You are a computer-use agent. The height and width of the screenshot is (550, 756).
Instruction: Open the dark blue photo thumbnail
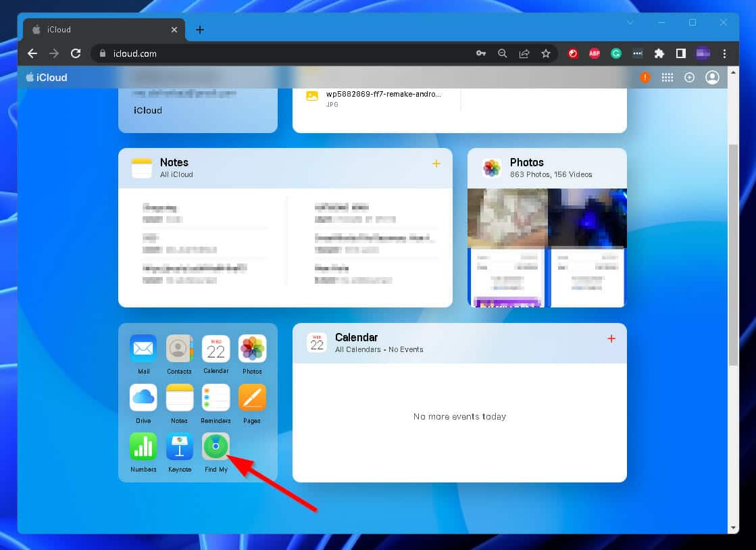pos(587,218)
